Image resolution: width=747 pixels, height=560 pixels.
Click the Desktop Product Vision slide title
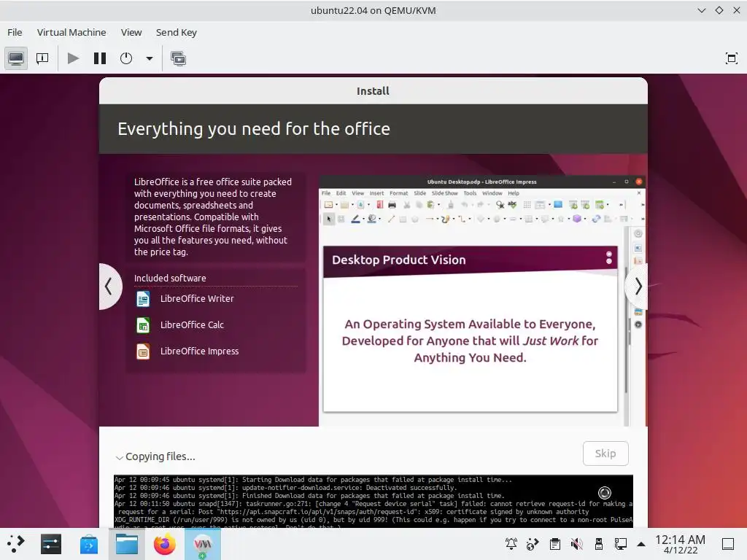[399, 260]
